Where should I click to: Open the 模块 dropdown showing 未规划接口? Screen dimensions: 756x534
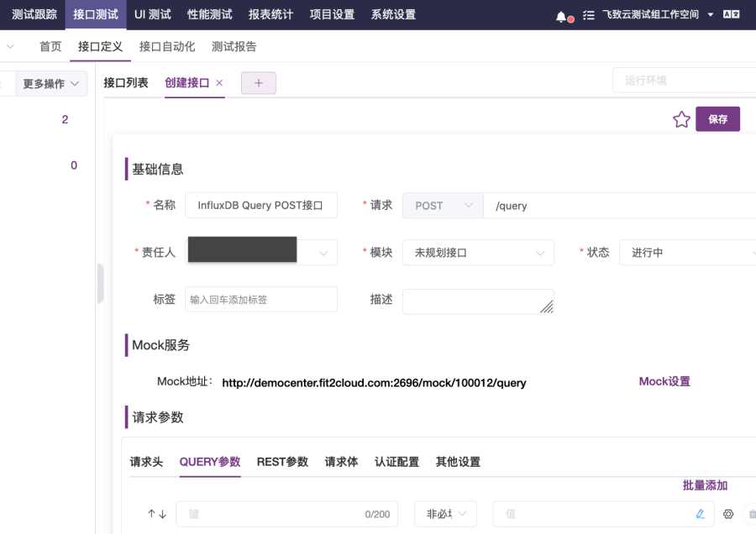tap(478, 252)
